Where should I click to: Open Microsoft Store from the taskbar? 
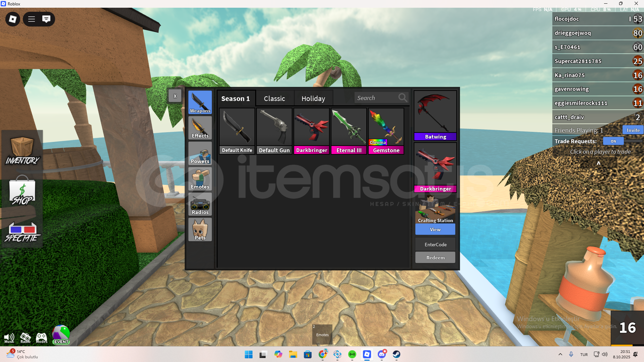point(308,354)
